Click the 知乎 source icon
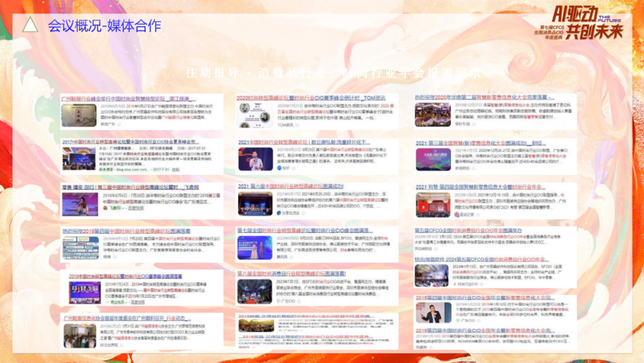The image size is (644, 363). point(278,169)
